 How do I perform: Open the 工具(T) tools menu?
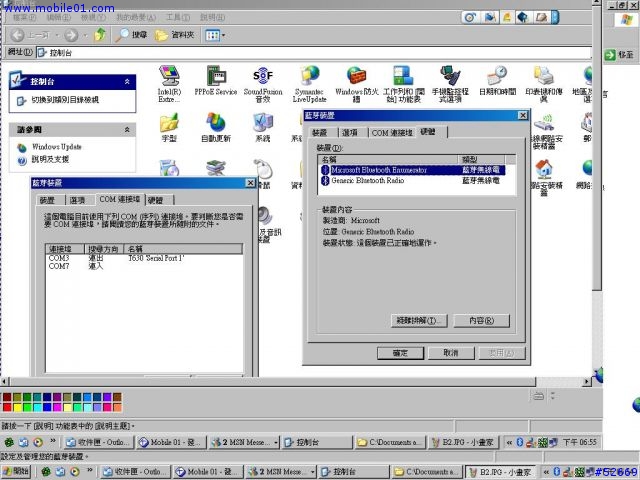point(178,18)
